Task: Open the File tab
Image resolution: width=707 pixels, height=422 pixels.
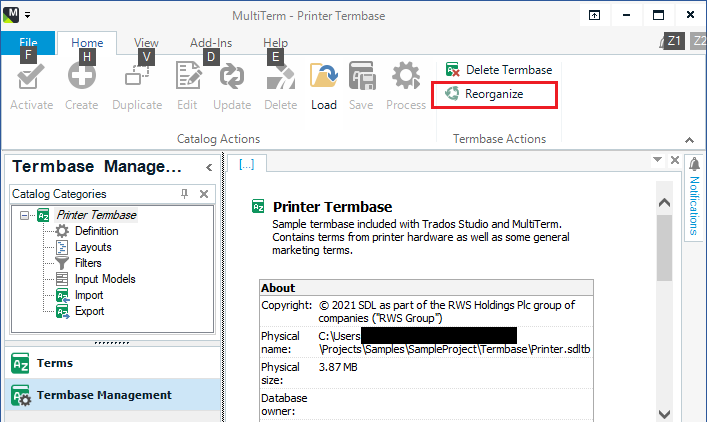Action: click(28, 43)
